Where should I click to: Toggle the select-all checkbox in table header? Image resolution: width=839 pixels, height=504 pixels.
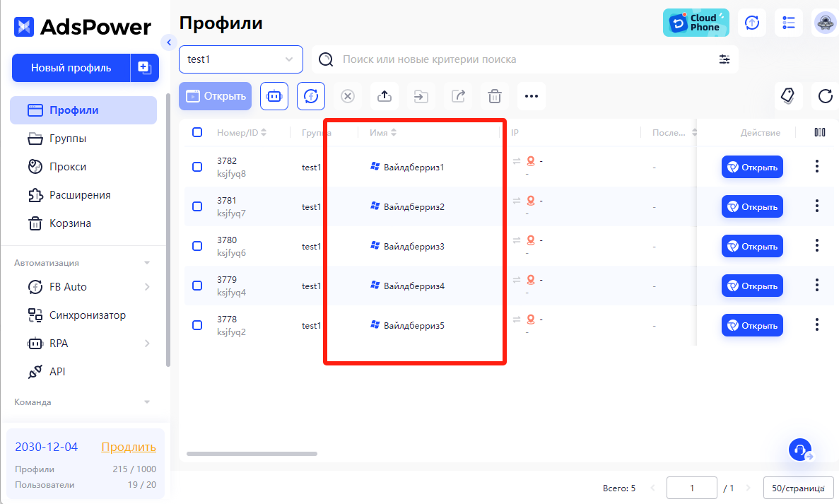(197, 132)
